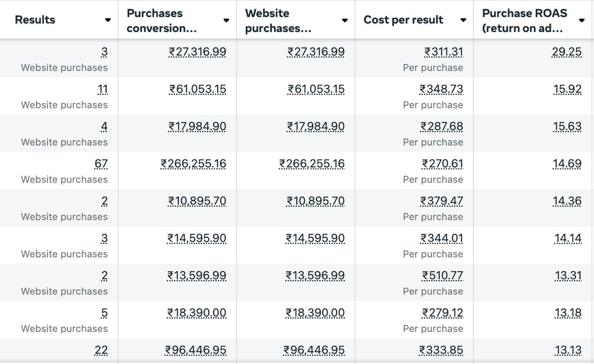Screen dimensions: 594x364
Task: Open the 14.69 purchase ROAS value
Action: coord(567,164)
